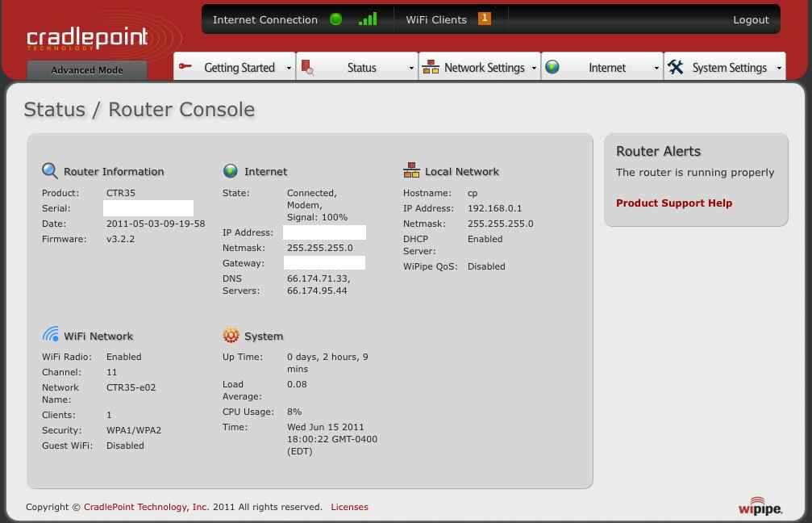Image resolution: width=812 pixels, height=523 pixels.
Task: Expand the System Settings dropdown arrow
Action: click(779, 69)
